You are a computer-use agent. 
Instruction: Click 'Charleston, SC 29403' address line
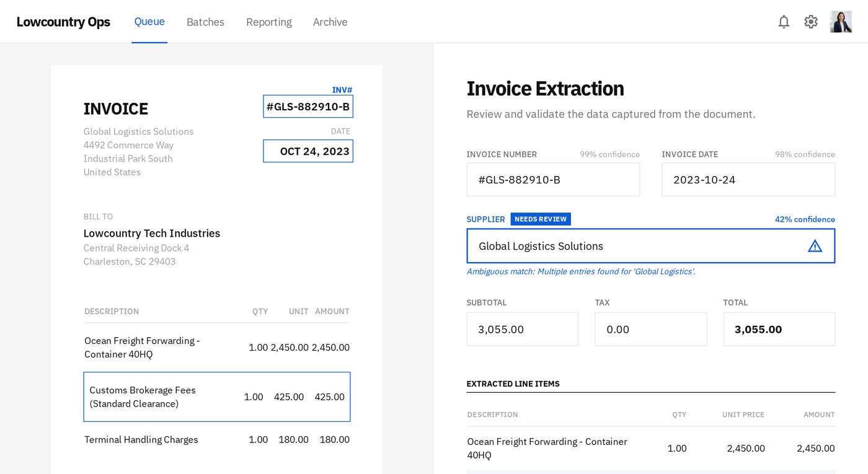pos(130,261)
